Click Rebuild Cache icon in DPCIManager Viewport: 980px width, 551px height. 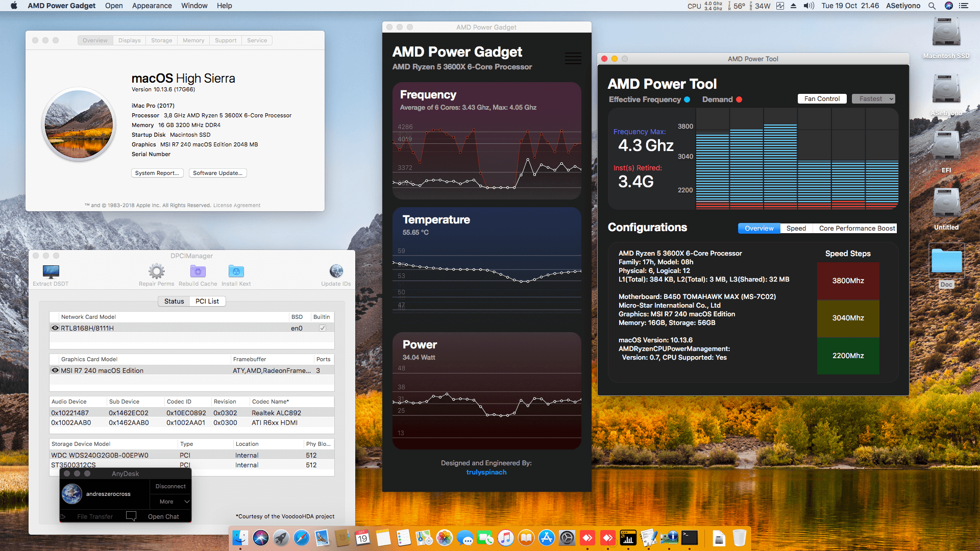[x=198, y=271]
